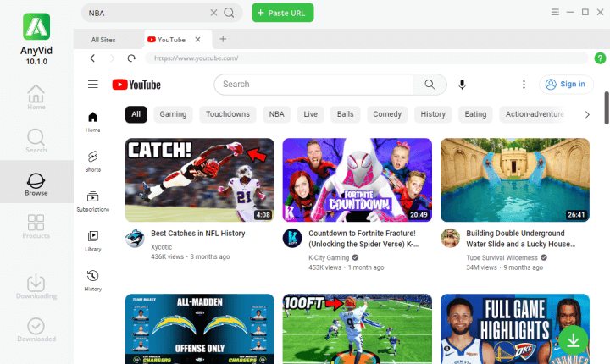The image size is (610, 364).
Task: Filter by Comedy chip
Action: point(387,114)
